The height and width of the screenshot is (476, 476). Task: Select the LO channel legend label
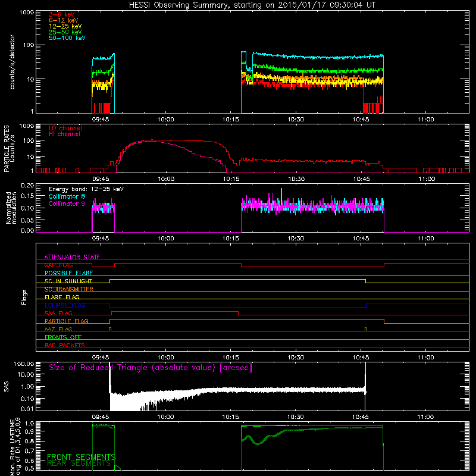[x=65, y=128]
